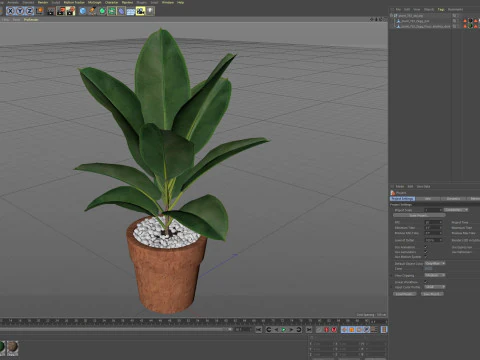Click the green array generator icon
Image resolution: width=480 pixels, height=360 pixels.
tap(112, 11)
